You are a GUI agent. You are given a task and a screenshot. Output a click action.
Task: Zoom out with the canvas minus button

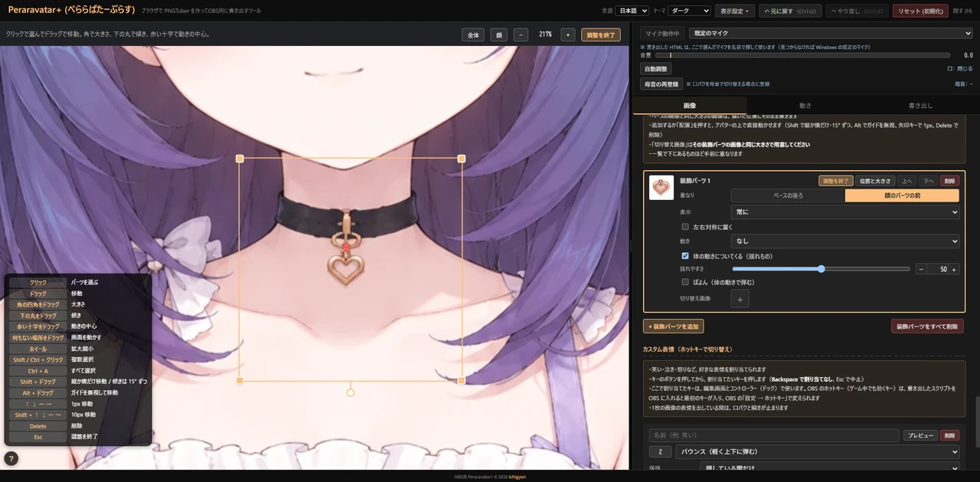[x=521, y=34]
